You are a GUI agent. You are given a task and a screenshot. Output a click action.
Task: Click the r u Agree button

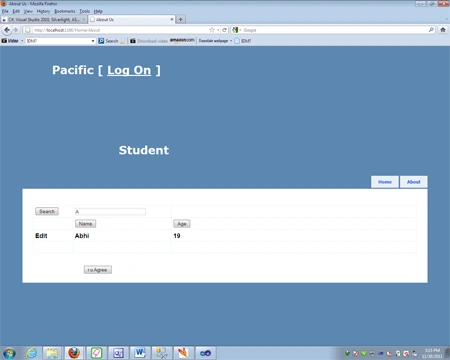click(x=98, y=270)
